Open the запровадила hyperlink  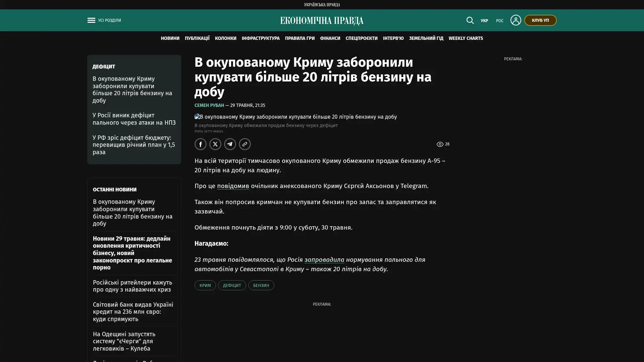324,260
